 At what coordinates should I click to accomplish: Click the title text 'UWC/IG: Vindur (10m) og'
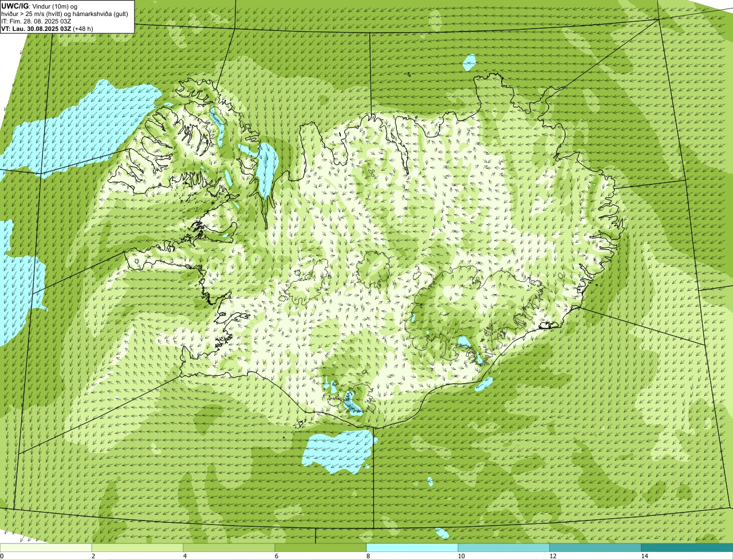pos(40,6)
